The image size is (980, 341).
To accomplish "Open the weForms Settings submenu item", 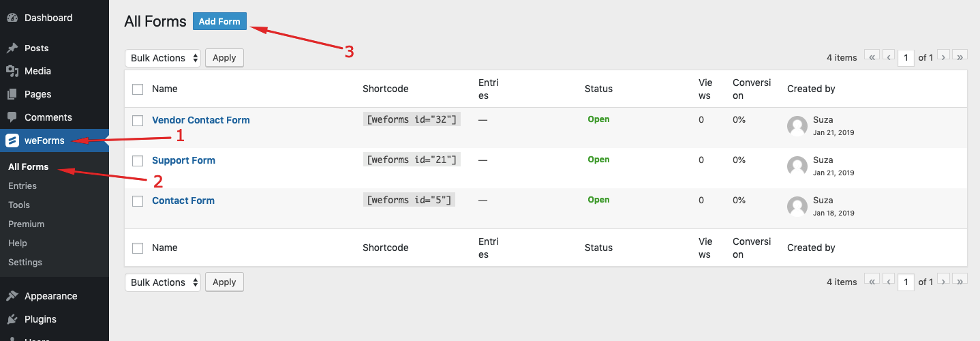I will click(x=25, y=262).
